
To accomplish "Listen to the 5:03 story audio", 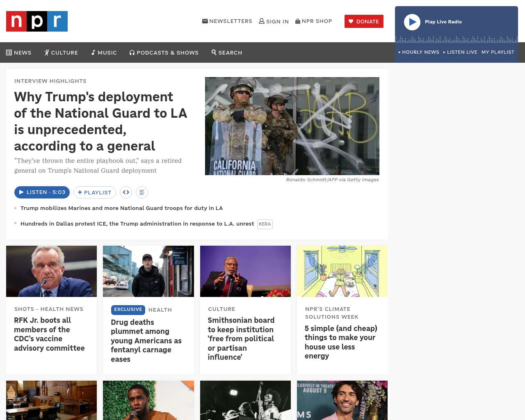I will (x=42, y=192).
